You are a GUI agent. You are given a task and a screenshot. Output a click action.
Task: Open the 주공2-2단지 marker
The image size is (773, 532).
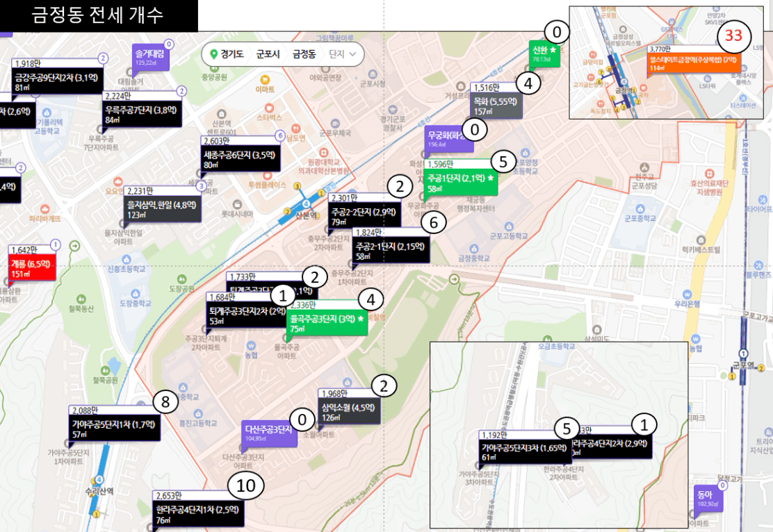[x=364, y=212]
